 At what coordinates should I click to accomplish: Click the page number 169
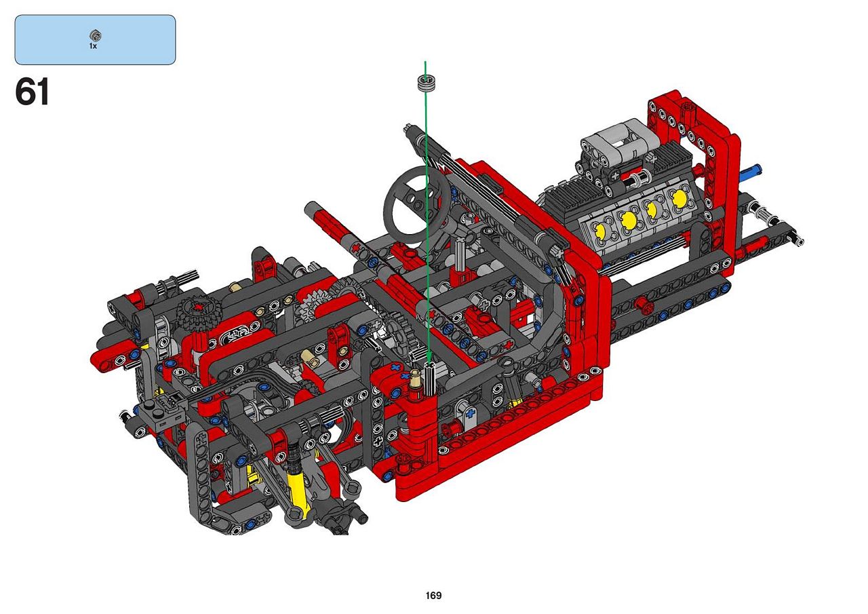tap(434, 596)
